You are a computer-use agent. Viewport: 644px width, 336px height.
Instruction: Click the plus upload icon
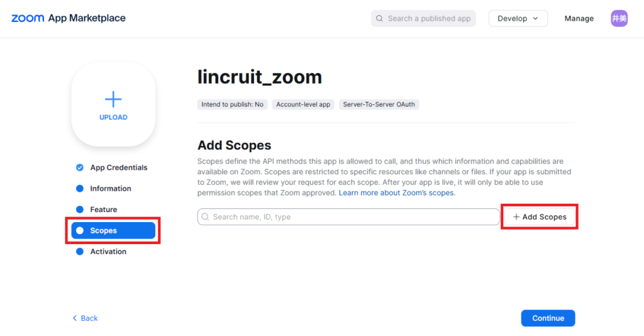pos(113,99)
